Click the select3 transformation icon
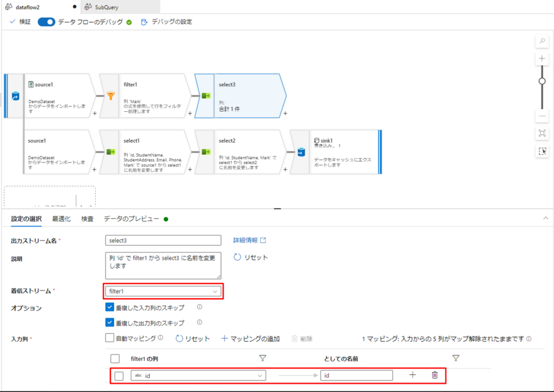This screenshot has width=554, height=392. coord(206,96)
